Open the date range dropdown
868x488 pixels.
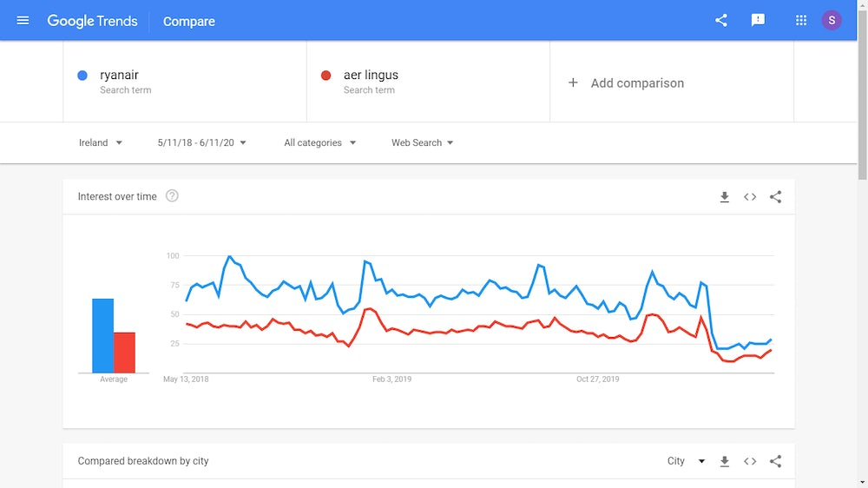point(202,142)
